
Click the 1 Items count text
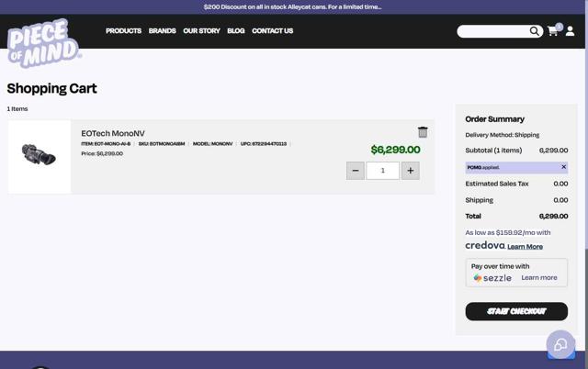pos(17,108)
